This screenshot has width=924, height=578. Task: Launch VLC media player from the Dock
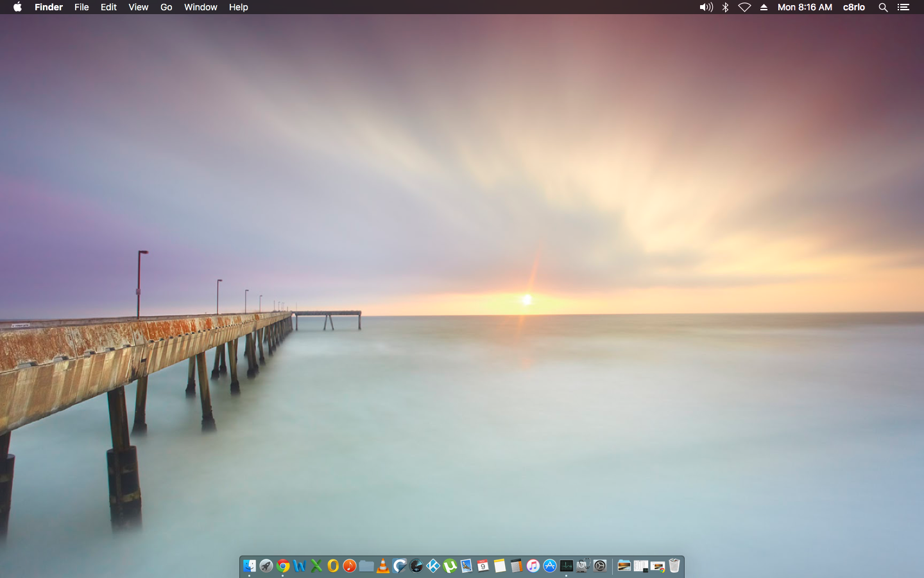coord(383,566)
